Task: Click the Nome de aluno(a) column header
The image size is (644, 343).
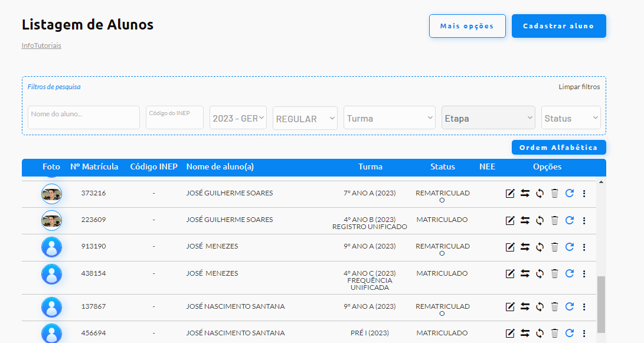Action: [x=220, y=166]
